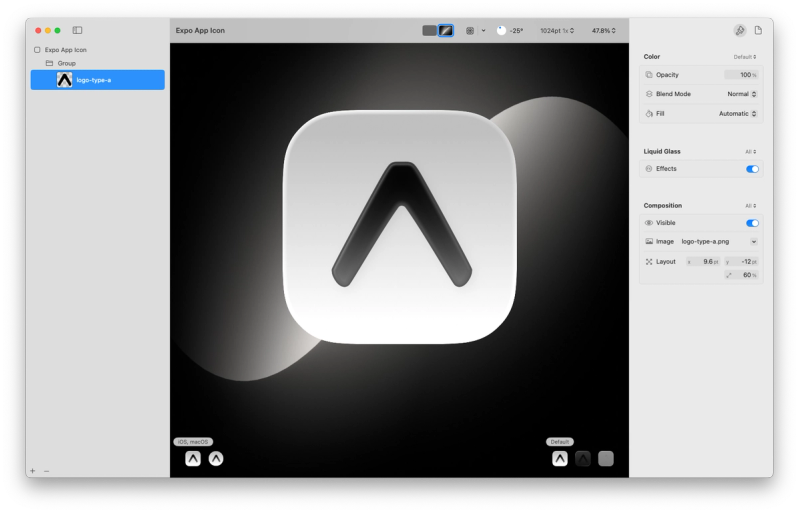800x513 pixels.
Task: Select the logo-type-a layer row
Action: click(x=97, y=80)
